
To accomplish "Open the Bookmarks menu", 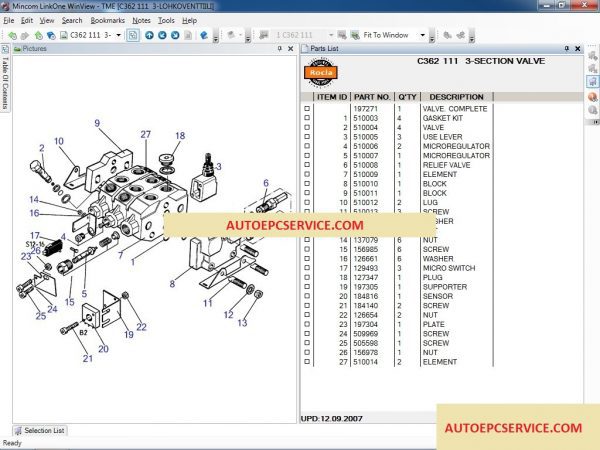I will (108, 21).
